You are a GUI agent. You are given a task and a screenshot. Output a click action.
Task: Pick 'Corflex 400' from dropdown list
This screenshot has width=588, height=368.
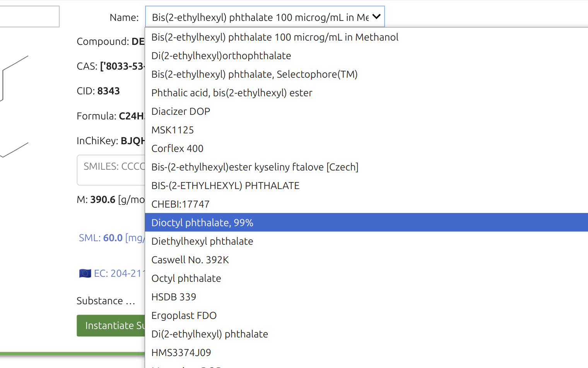point(366,148)
